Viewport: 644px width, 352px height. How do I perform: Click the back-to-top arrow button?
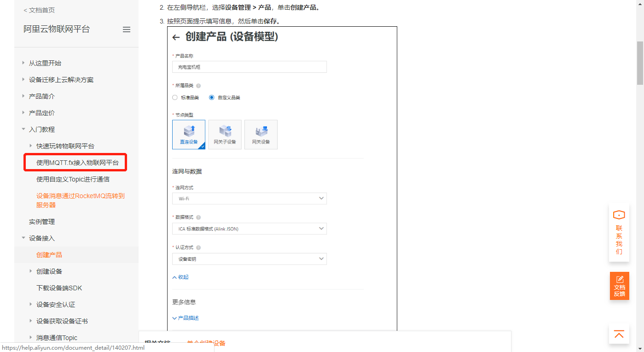619,334
